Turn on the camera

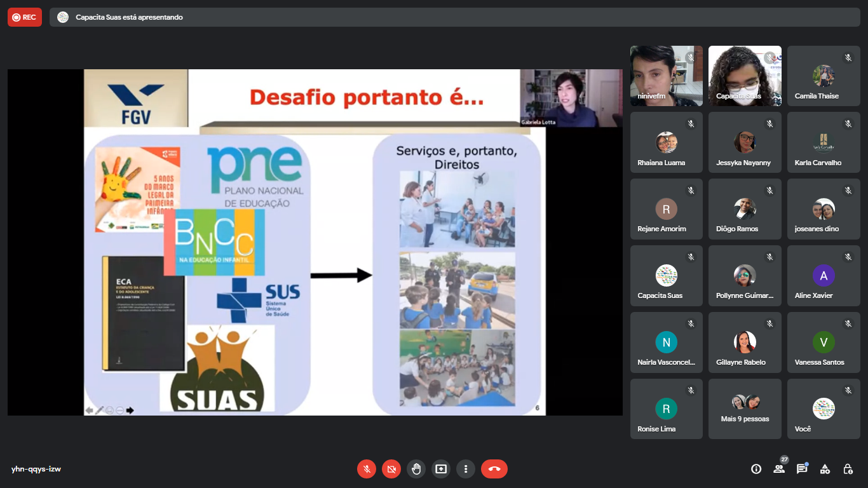[x=391, y=469]
